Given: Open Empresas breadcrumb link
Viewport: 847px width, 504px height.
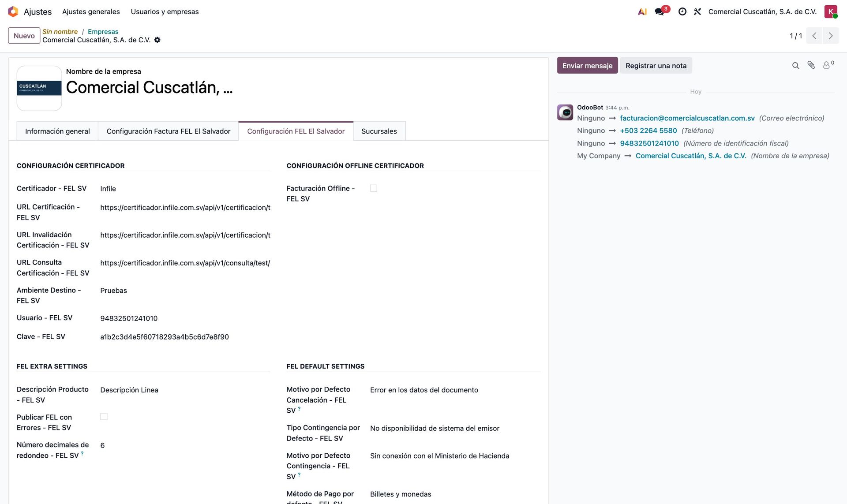Looking at the screenshot, I should tap(103, 32).
